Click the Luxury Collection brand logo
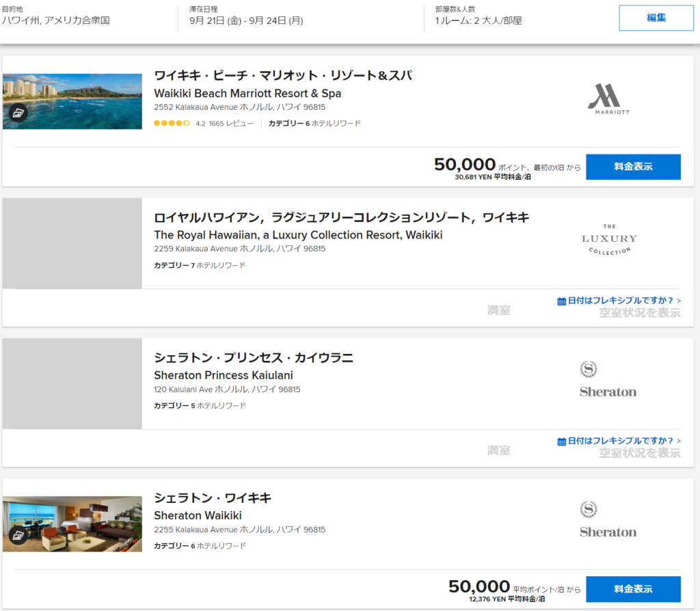This screenshot has height=611, width=700. tap(608, 239)
